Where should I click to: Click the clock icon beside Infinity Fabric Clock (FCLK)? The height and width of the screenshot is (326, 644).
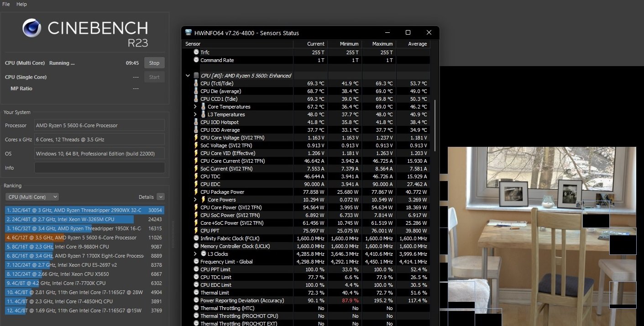click(196, 238)
